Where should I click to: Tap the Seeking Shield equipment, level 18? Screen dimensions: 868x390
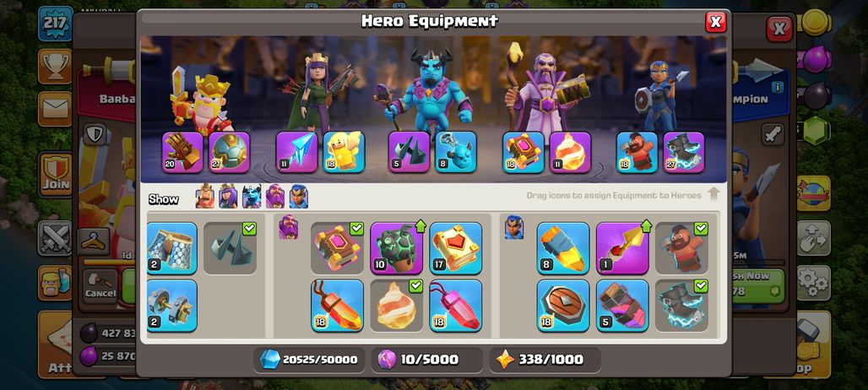click(563, 306)
